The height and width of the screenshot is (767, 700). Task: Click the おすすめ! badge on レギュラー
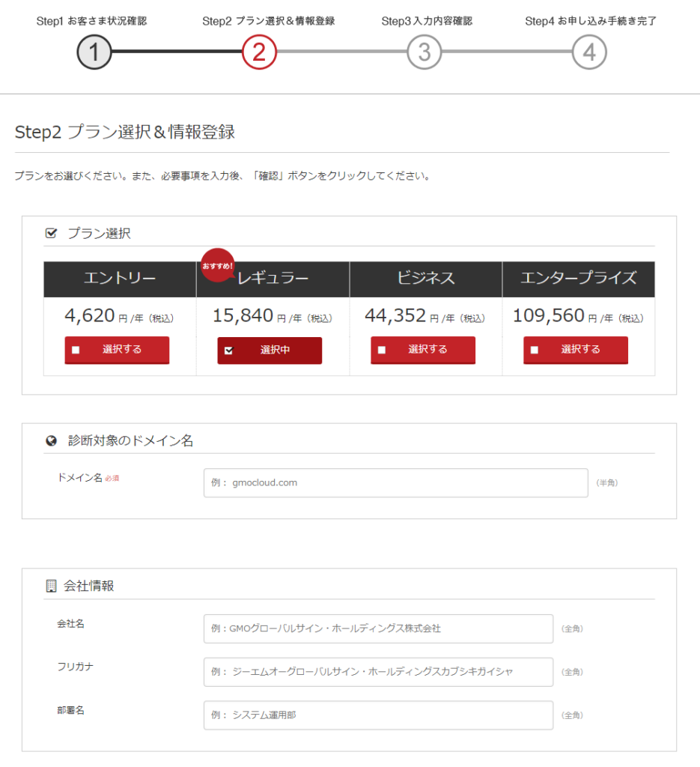tap(217, 265)
